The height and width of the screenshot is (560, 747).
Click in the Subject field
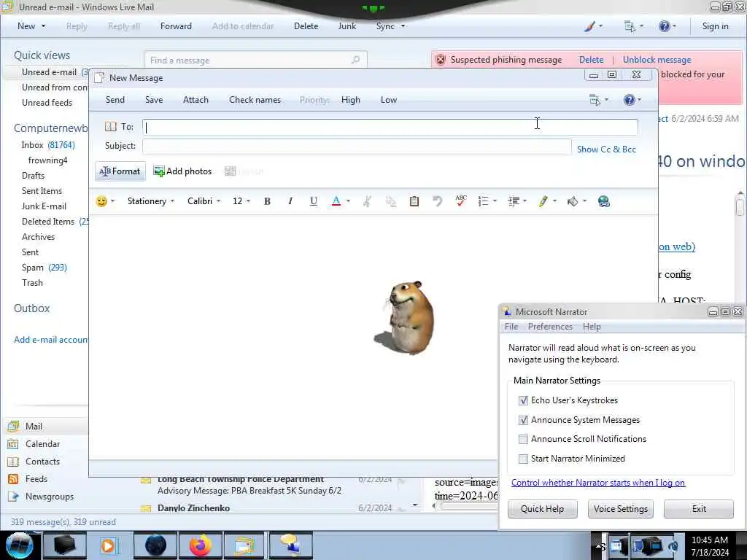(x=357, y=147)
